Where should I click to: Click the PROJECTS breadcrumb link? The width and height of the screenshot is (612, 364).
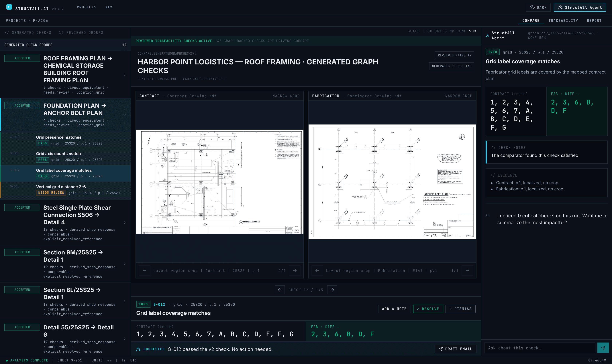click(x=16, y=21)
